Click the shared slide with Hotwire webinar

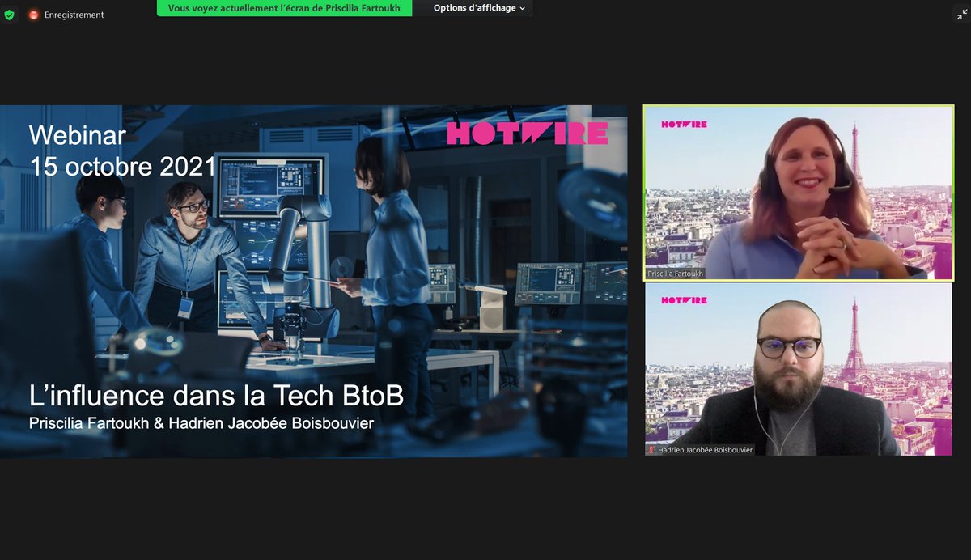[x=313, y=281]
